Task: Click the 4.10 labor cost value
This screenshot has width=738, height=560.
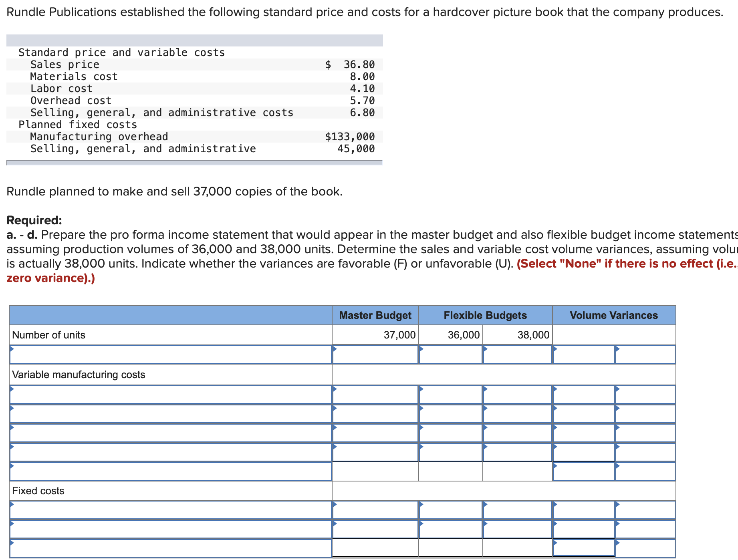Action: 362,89
